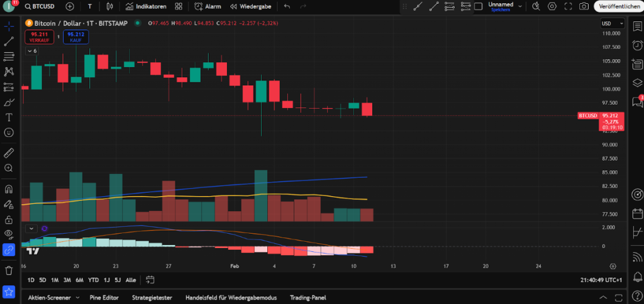
Task: Save the layout with Speichern
Action: pyautogui.click(x=500, y=9)
